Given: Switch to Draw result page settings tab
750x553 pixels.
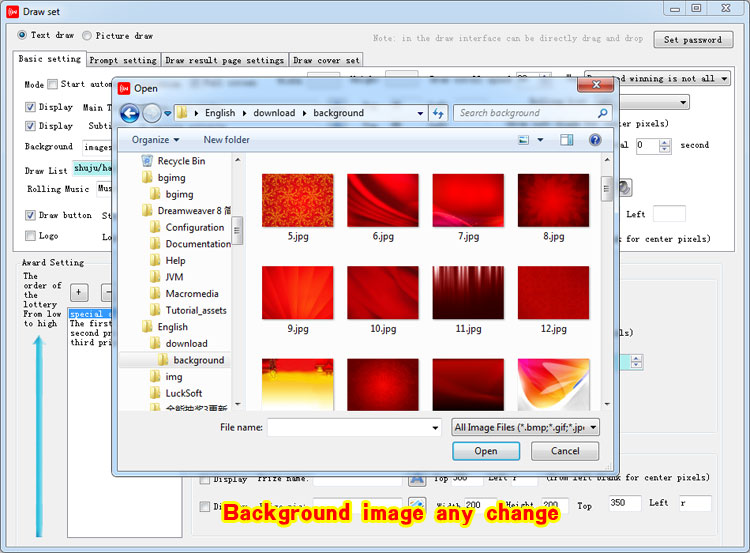Looking at the screenshot, I should pyautogui.click(x=224, y=60).
